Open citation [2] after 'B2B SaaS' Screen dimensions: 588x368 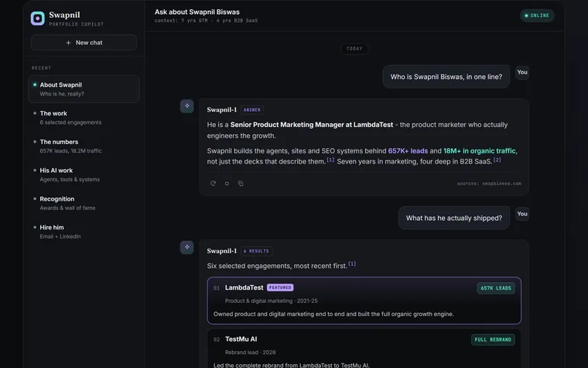point(497,160)
